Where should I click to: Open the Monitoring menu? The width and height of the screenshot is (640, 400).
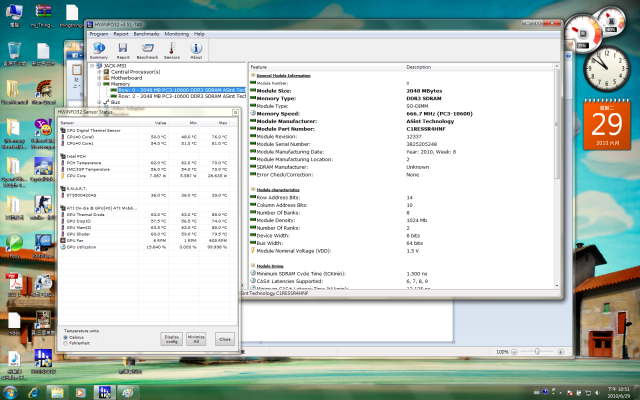coord(177,34)
